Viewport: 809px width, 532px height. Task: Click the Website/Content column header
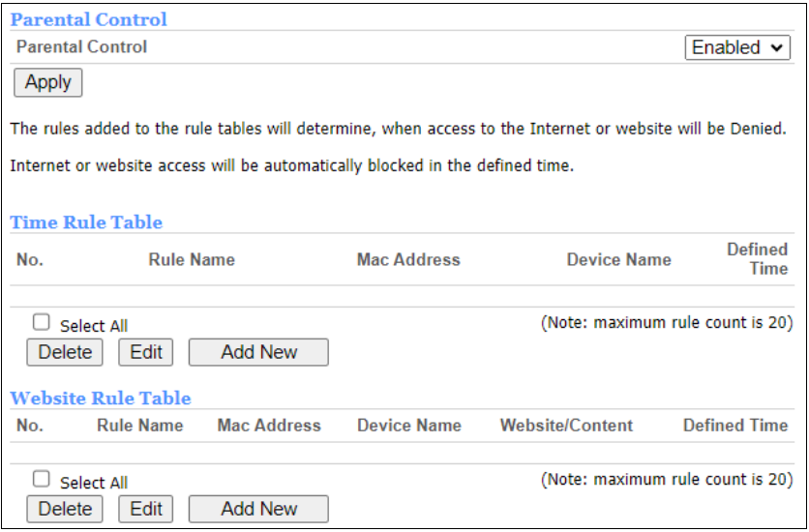(x=566, y=426)
